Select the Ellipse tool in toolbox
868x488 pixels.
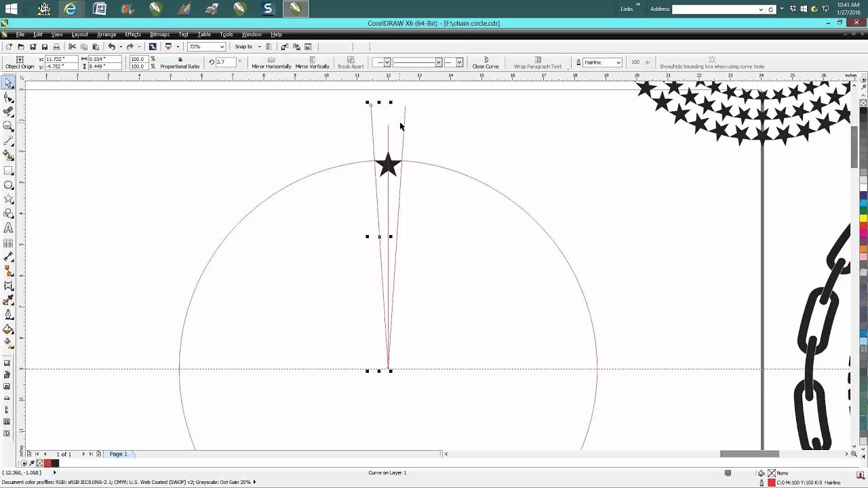[8, 185]
